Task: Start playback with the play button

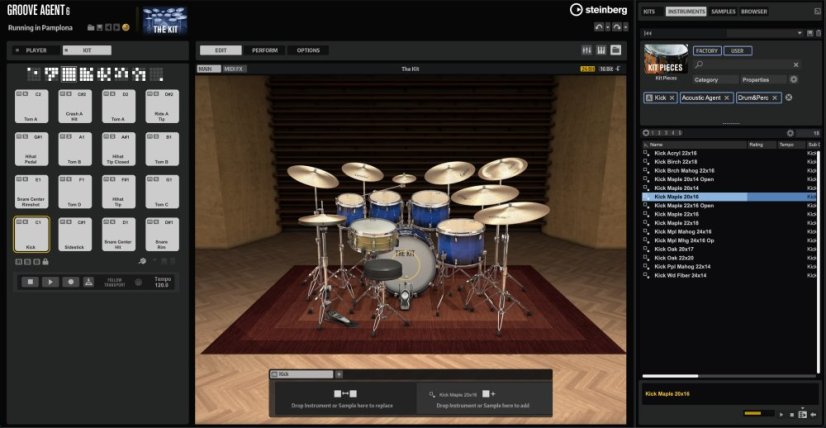Action: (51, 282)
